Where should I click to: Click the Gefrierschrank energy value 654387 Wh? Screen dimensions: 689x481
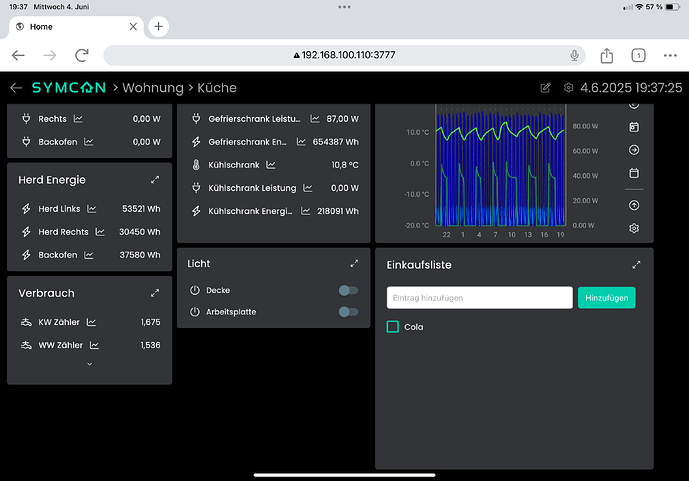[335, 142]
